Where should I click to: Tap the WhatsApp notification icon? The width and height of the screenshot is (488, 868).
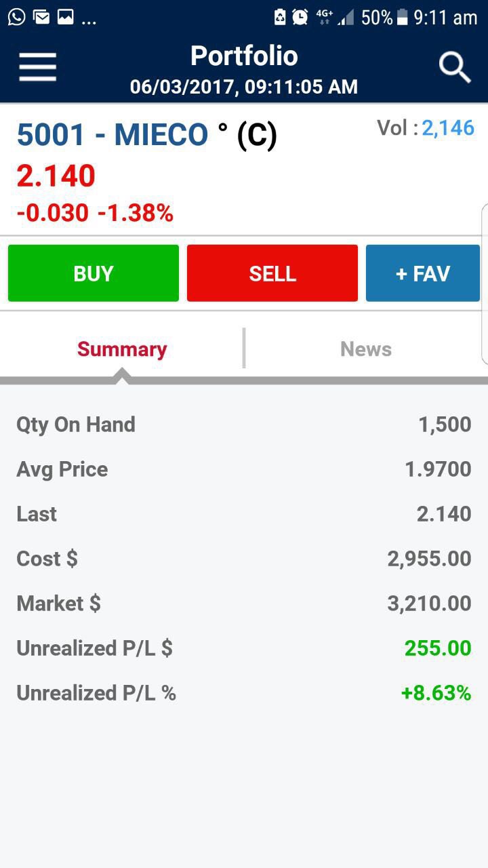(16, 17)
